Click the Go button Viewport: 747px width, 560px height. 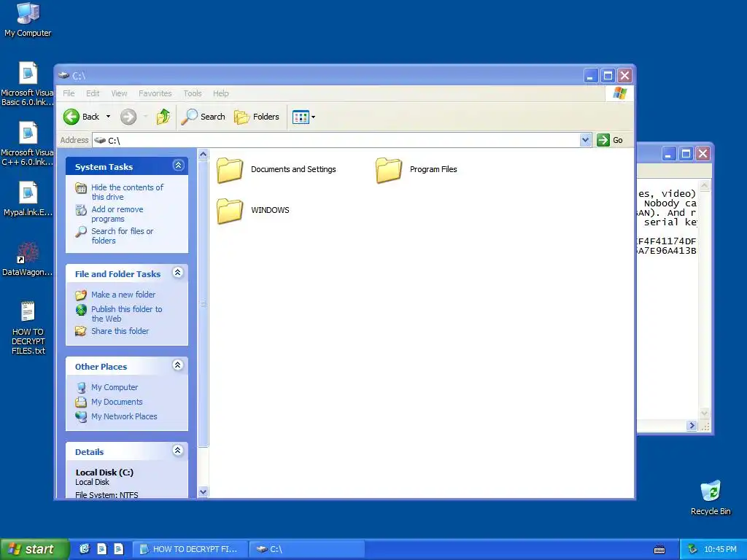point(611,140)
